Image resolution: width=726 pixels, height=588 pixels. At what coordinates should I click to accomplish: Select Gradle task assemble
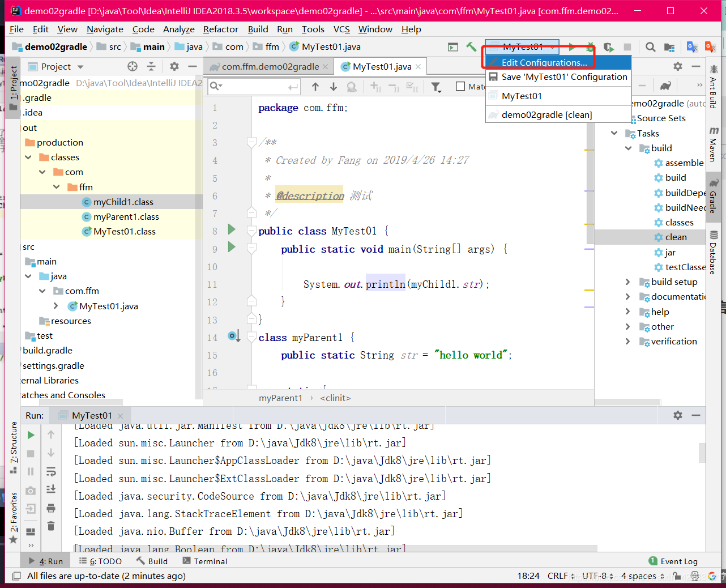coord(678,163)
